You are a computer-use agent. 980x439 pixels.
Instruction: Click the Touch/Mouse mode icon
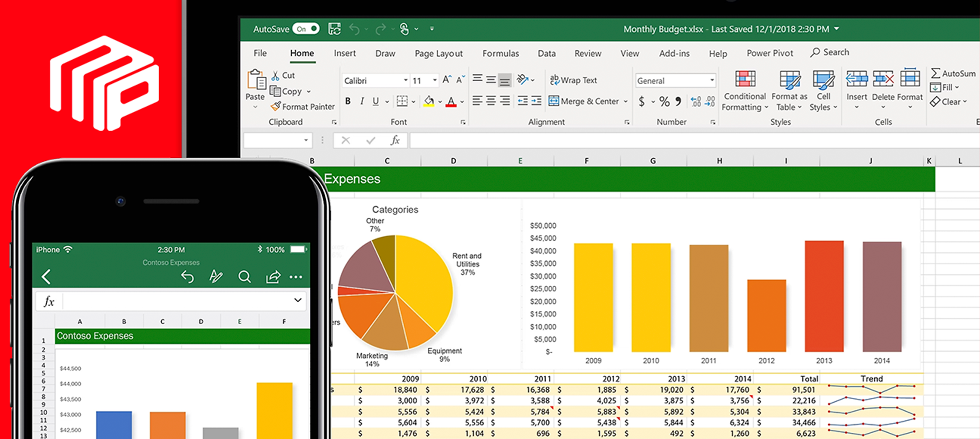coord(404,29)
